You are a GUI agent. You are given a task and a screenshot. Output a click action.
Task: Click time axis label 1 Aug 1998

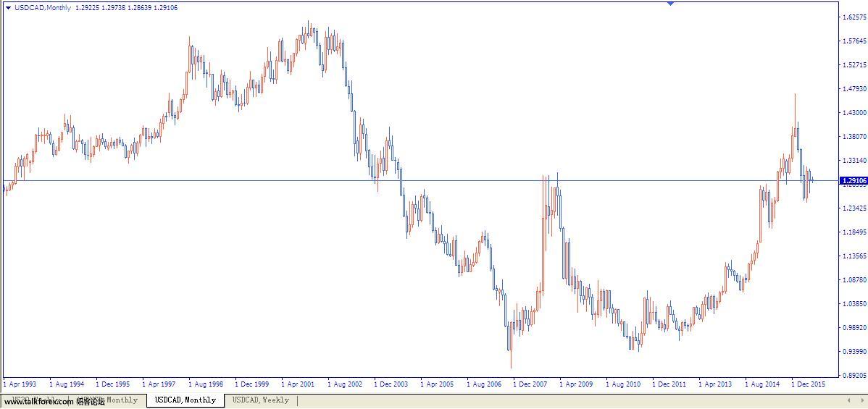point(205,384)
